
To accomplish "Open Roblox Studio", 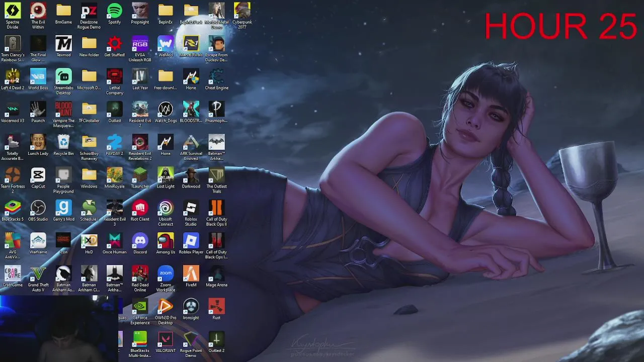I will tap(191, 208).
